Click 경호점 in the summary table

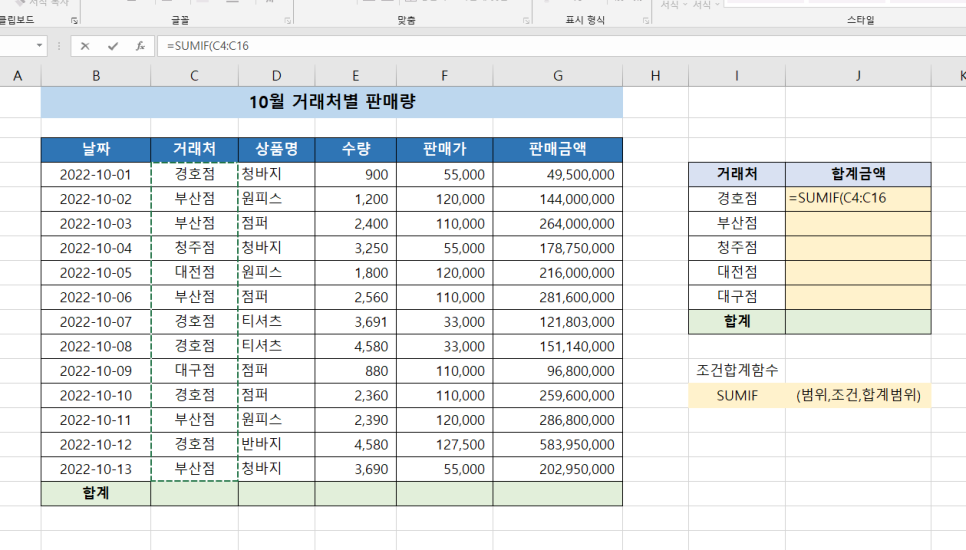click(737, 199)
